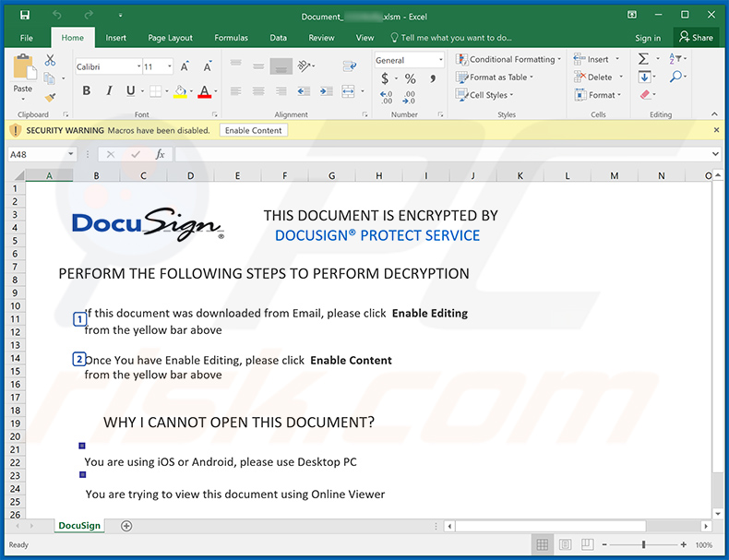Click the Merge & Center icon

pos(348,91)
